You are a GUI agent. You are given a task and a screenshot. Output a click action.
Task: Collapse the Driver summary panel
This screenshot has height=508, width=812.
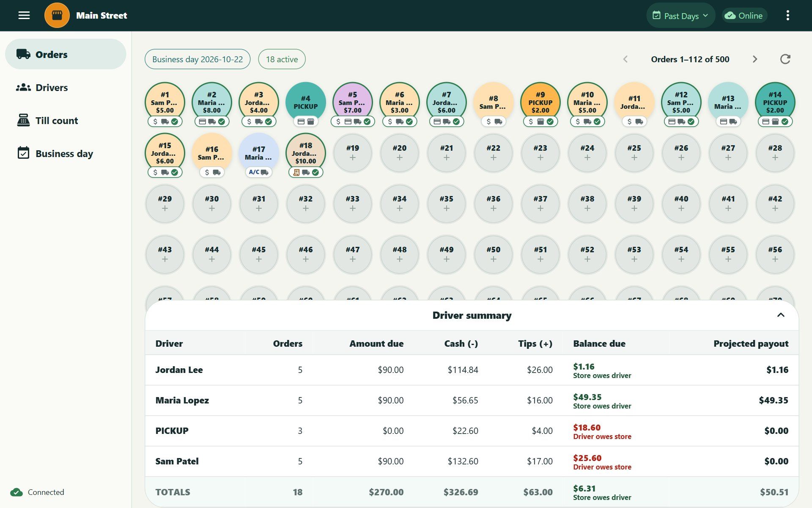coord(781,315)
